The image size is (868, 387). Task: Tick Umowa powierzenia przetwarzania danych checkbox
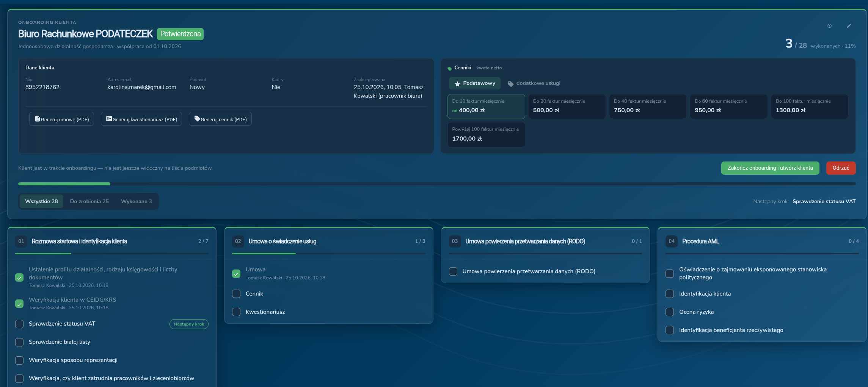click(x=453, y=271)
